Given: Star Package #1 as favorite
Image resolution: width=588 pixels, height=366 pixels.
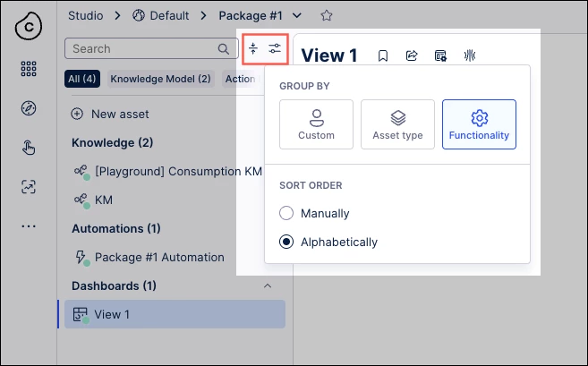Looking at the screenshot, I should click(x=327, y=16).
